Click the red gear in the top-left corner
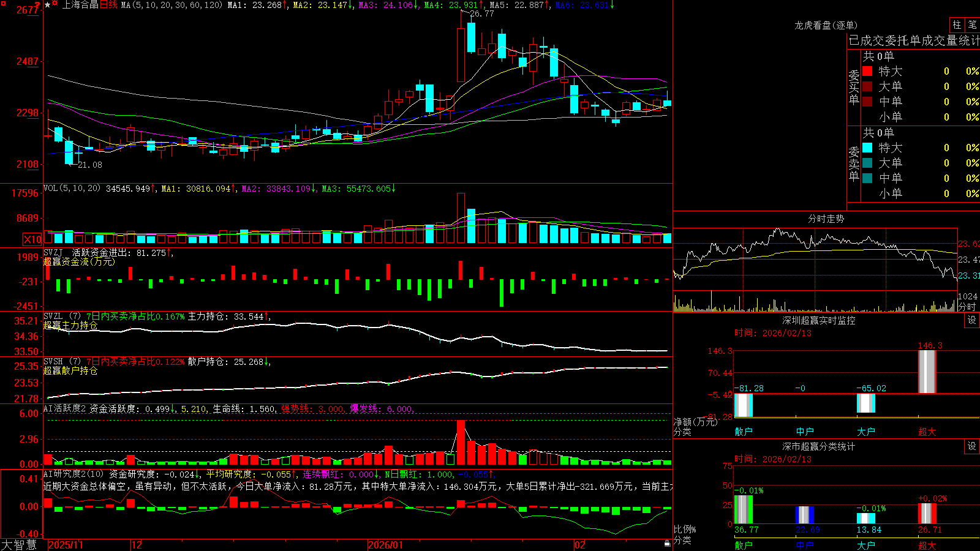Image resolution: width=980 pixels, height=551 pixels. click(4, 4)
